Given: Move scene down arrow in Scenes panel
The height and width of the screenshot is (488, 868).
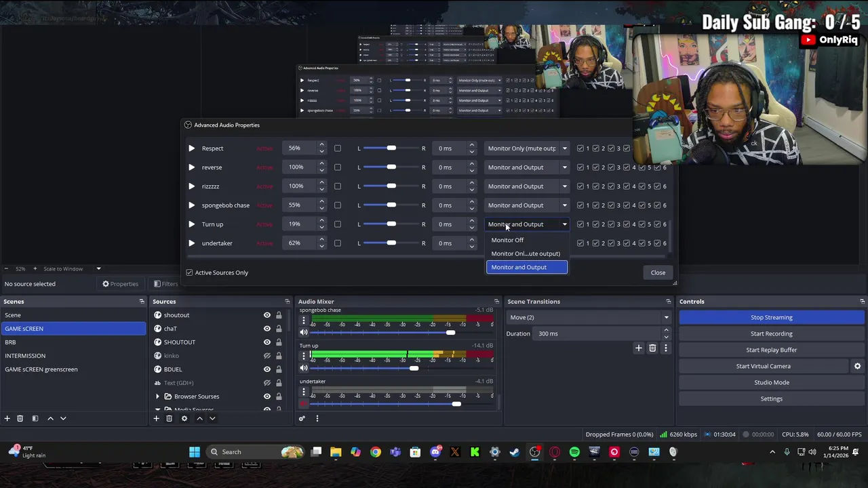Looking at the screenshot, I should [63, 419].
